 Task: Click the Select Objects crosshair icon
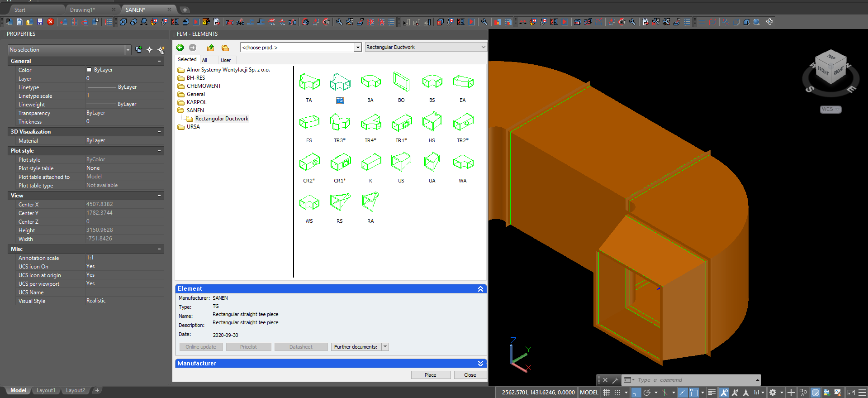(x=150, y=50)
